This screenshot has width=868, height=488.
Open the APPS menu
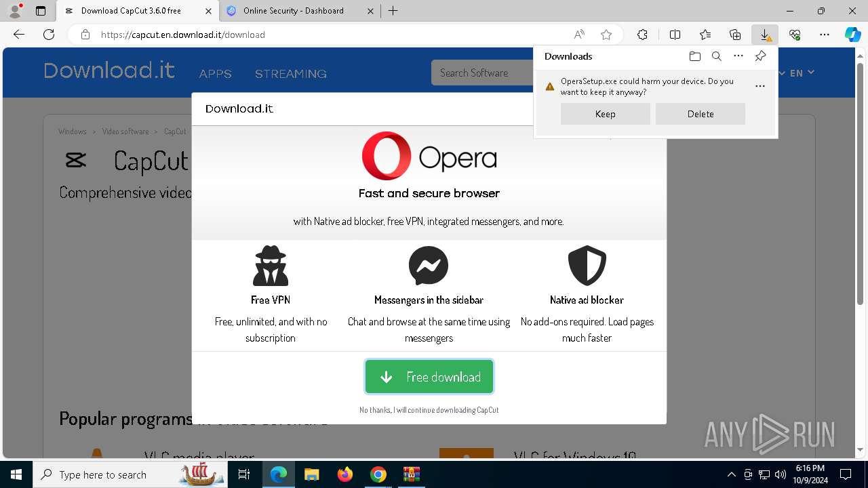point(216,74)
